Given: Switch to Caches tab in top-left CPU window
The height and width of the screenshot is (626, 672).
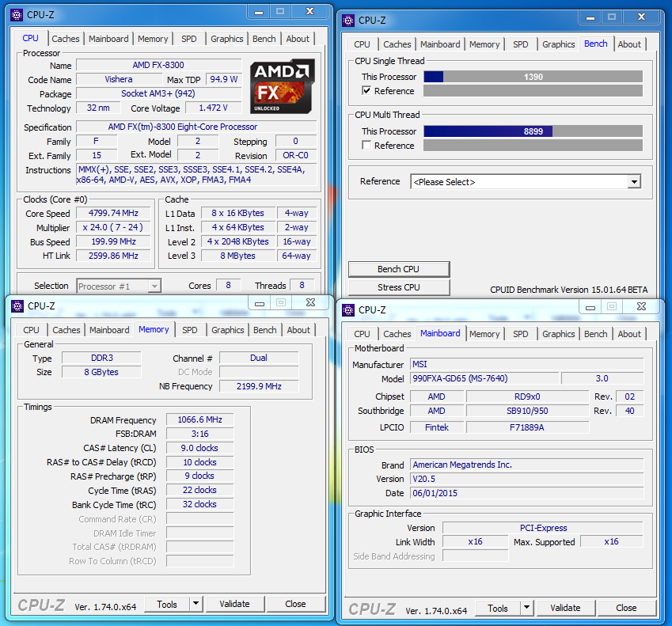Looking at the screenshot, I should (x=66, y=39).
